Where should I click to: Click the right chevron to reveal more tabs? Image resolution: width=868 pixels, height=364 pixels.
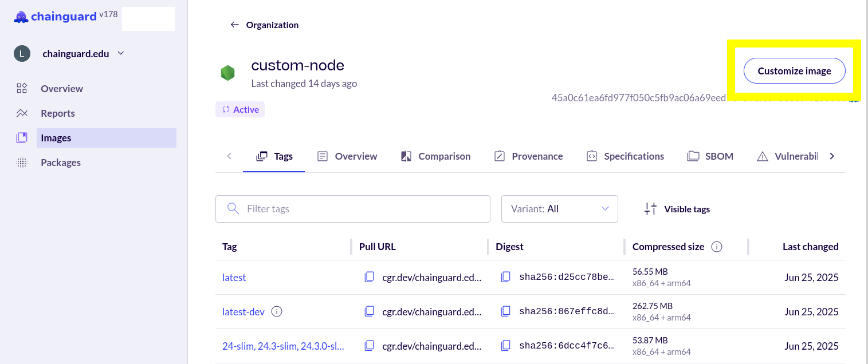pos(831,156)
